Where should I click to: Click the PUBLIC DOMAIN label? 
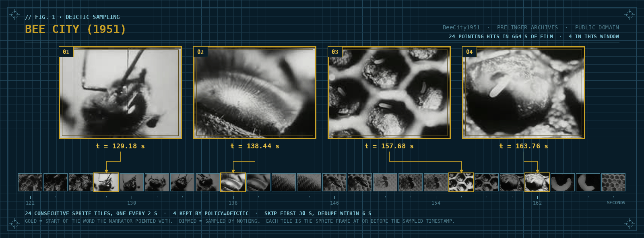(x=597, y=27)
